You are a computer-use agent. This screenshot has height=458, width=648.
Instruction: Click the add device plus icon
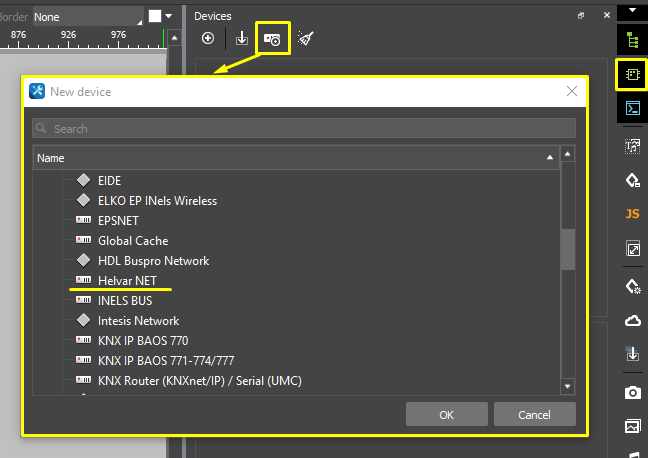tap(208, 39)
